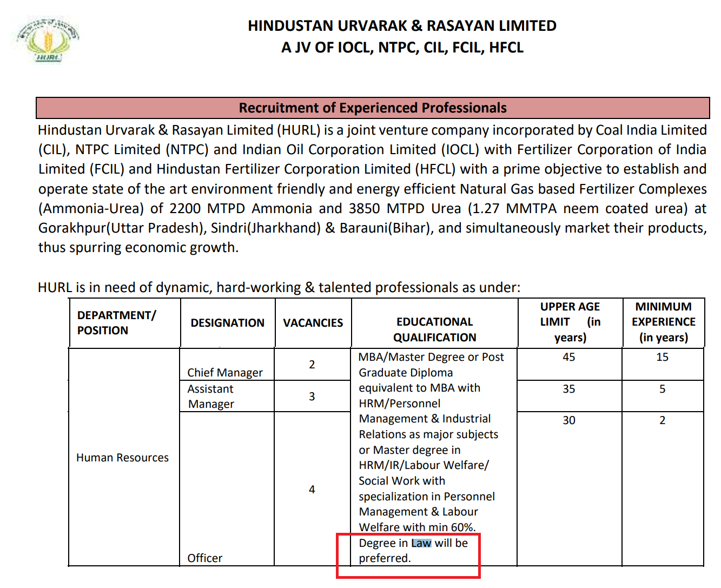Click the 'DESIGNATION' column header

click(x=227, y=323)
